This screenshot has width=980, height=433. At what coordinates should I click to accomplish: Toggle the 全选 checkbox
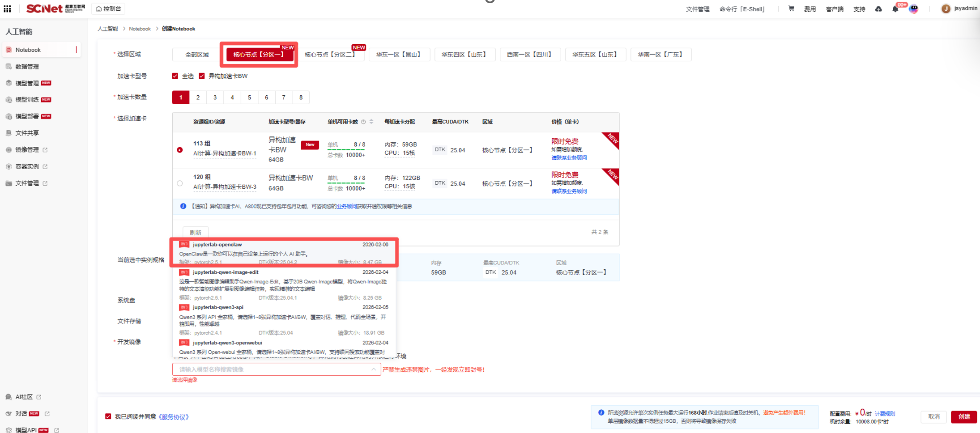tap(175, 76)
